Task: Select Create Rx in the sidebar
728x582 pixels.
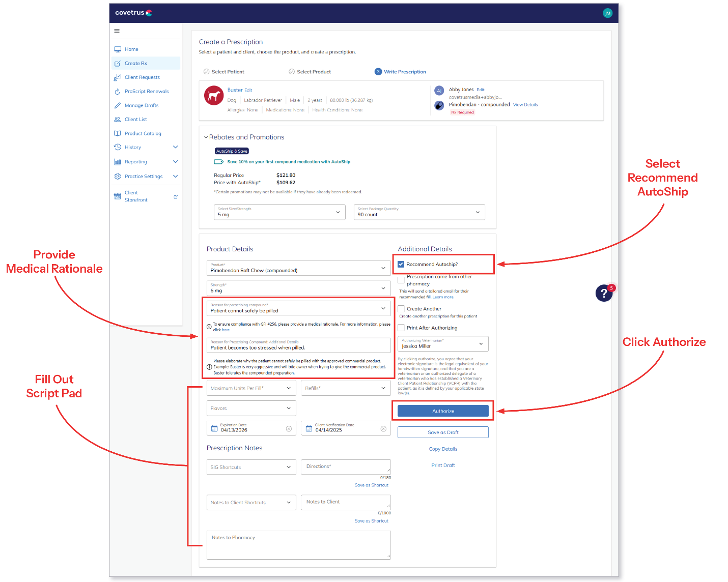Action: (x=135, y=63)
